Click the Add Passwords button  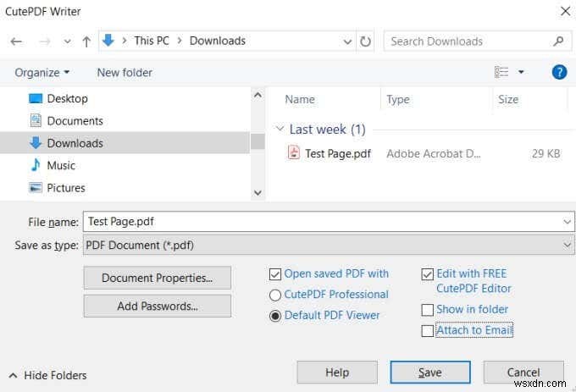pyautogui.click(x=158, y=306)
